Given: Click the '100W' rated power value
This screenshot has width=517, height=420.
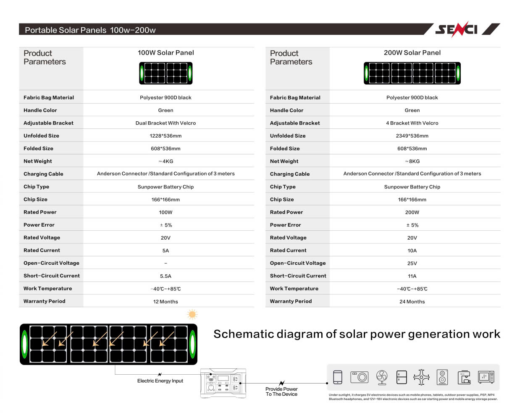Looking at the screenshot, I should (165, 212).
